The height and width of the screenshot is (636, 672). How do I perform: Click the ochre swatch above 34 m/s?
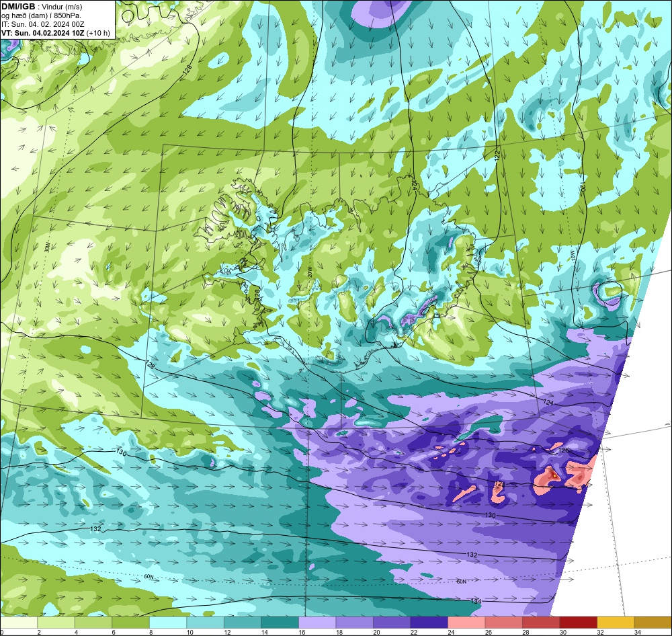coord(653,623)
